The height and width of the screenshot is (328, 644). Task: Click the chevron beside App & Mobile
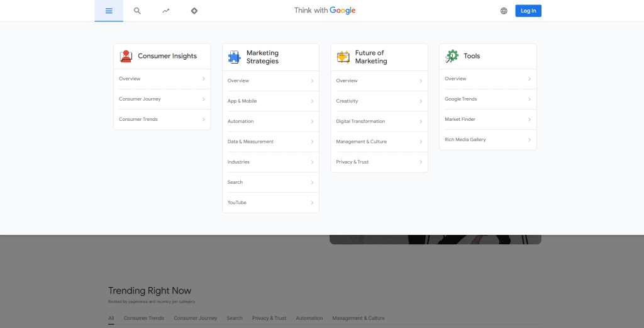[312, 101]
